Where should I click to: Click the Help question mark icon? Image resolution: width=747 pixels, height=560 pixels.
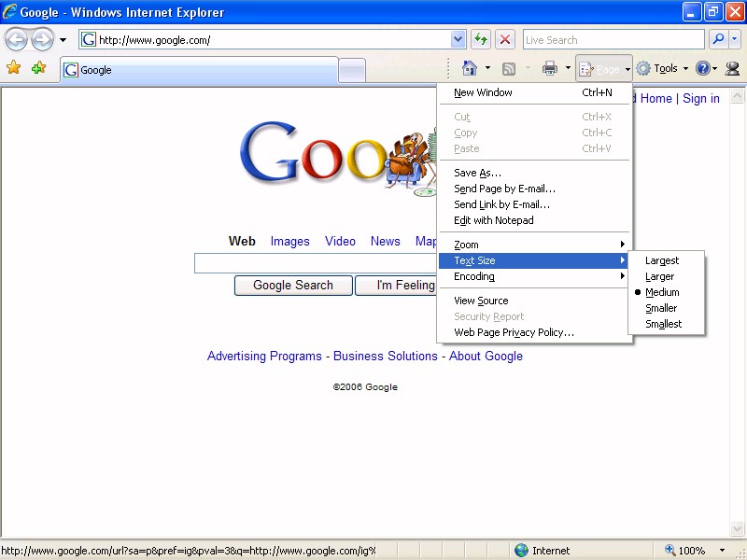pyautogui.click(x=703, y=68)
